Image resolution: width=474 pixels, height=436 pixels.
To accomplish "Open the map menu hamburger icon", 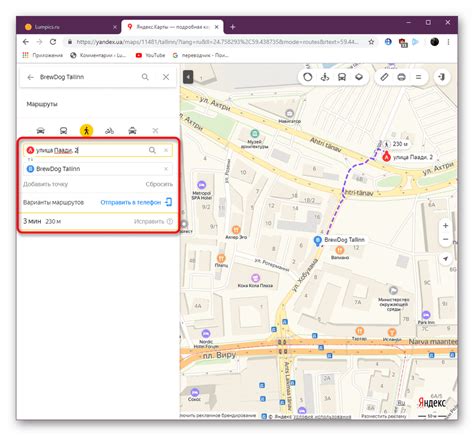I will tap(418, 77).
